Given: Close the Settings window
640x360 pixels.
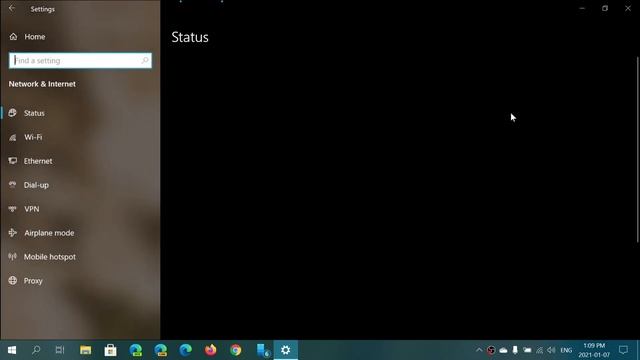Looking at the screenshot, I should click(628, 8).
